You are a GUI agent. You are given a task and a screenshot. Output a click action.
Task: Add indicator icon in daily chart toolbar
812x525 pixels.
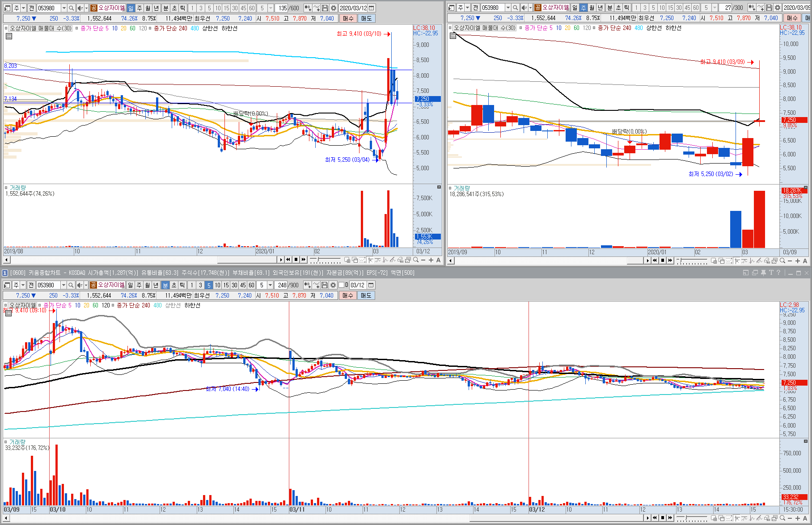coord(317,8)
